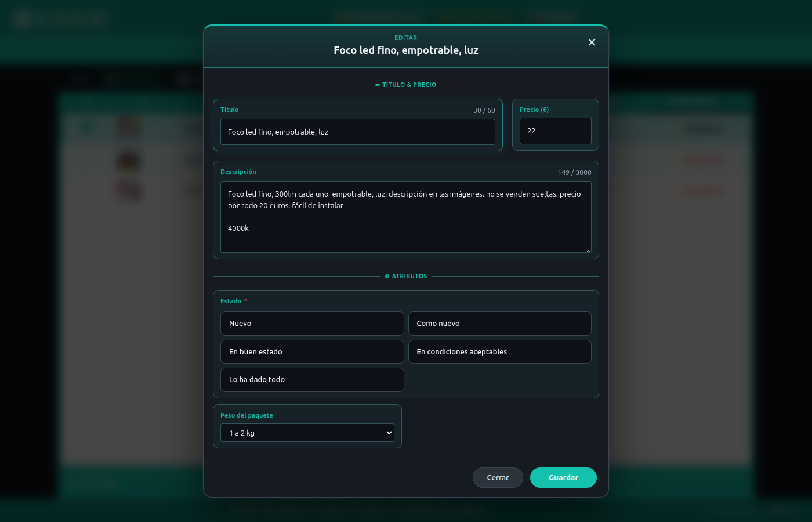The height and width of the screenshot is (522, 812).
Task: Click the TÍTULO & PRECIO section heading
Action: point(406,85)
